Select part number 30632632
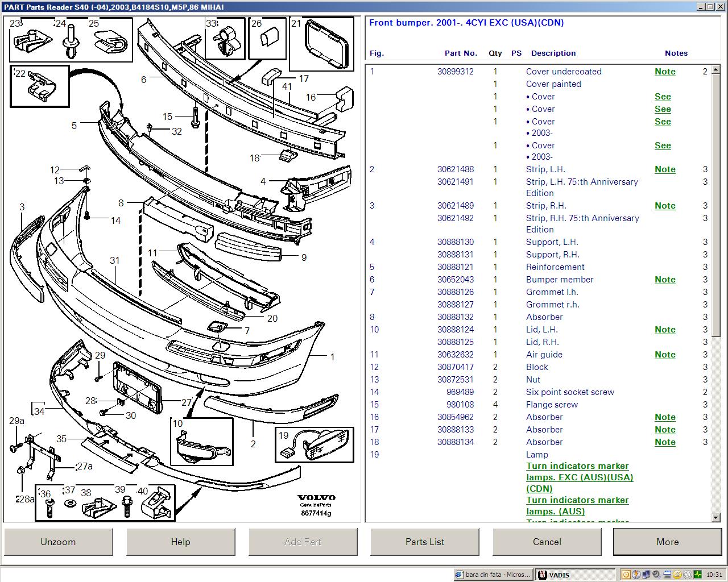The height and width of the screenshot is (582, 728). (456, 355)
